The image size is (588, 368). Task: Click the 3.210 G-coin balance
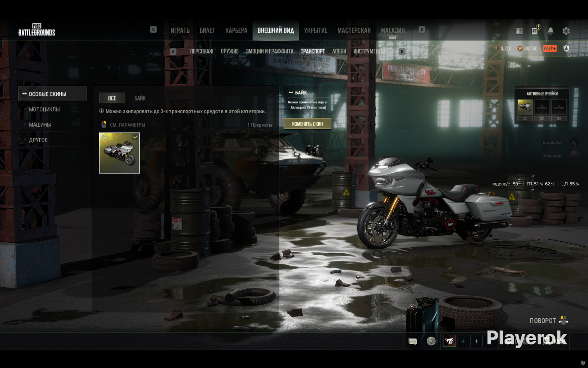pyautogui.click(x=506, y=49)
